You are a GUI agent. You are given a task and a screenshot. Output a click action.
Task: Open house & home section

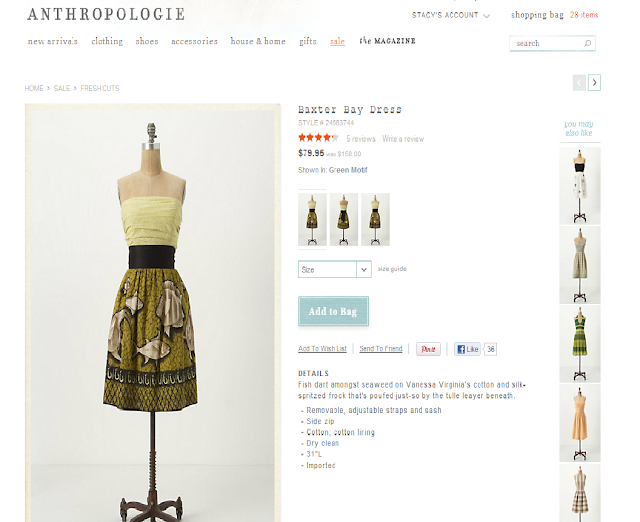pyautogui.click(x=258, y=41)
